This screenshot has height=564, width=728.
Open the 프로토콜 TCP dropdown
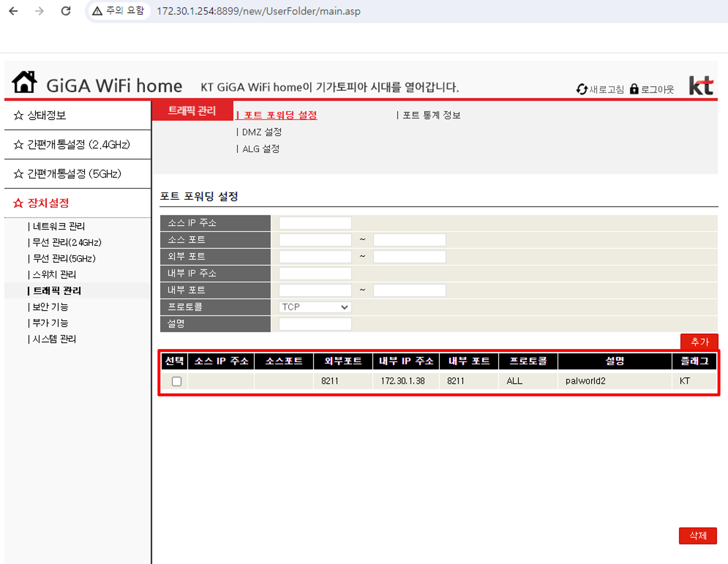tap(315, 307)
